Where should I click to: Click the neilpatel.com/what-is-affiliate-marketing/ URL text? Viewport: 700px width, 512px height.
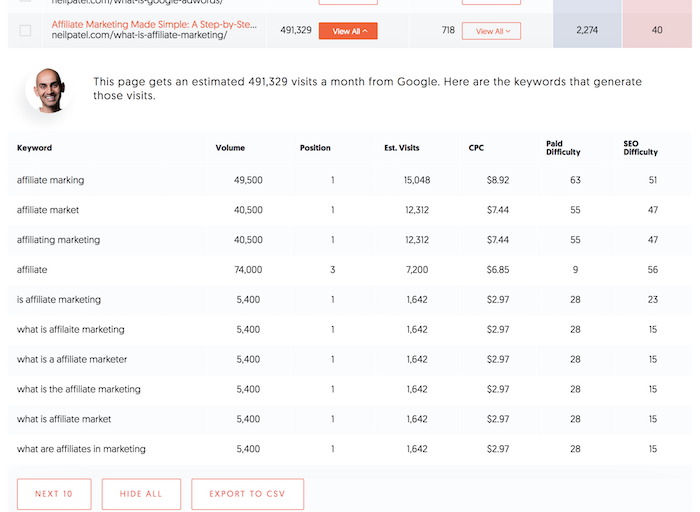139,35
